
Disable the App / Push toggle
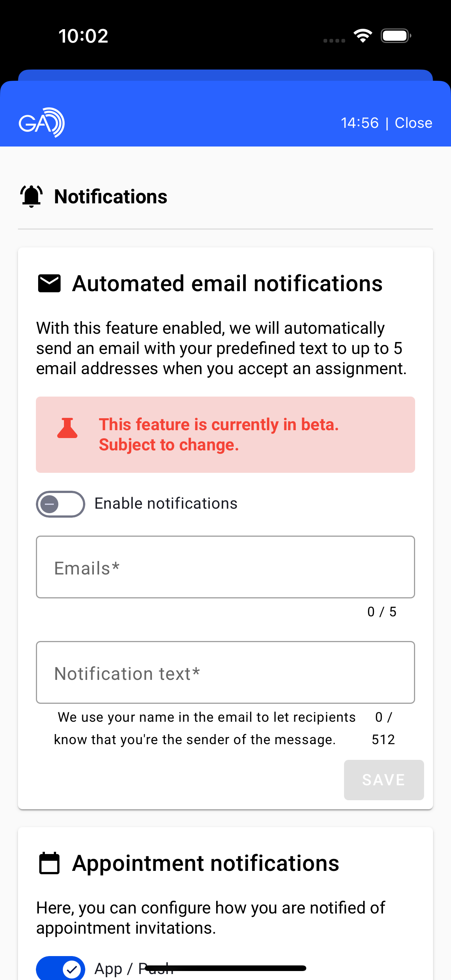pyautogui.click(x=61, y=968)
